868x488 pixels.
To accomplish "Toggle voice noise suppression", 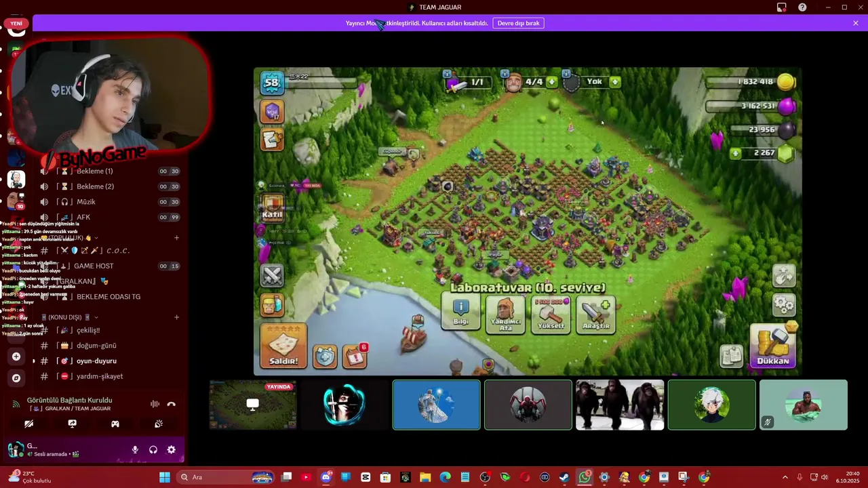I will 155,404.
